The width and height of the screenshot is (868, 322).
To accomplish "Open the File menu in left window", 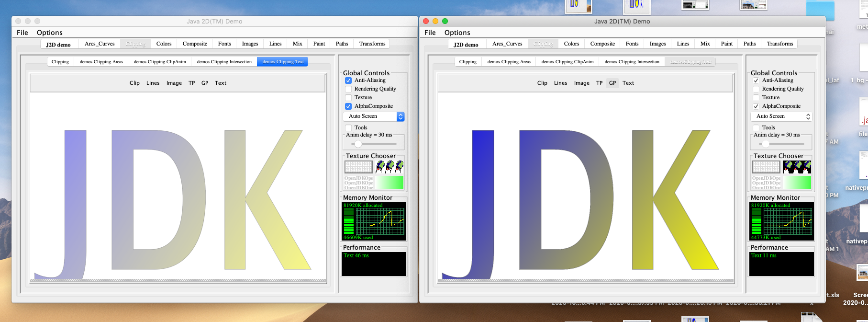I will tap(22, 33).
